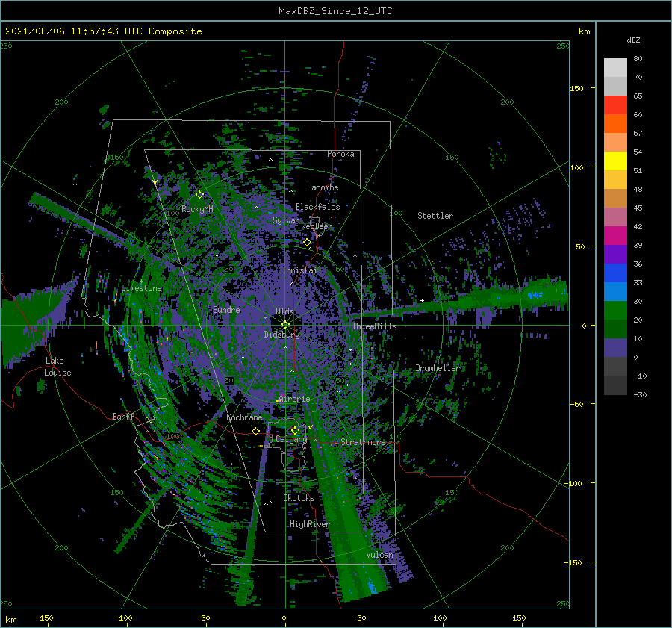Image resolution: width=672 pixels, height=628 pixels.
Task: Click the Sylvan label on the map
Action: coord(286,220)
